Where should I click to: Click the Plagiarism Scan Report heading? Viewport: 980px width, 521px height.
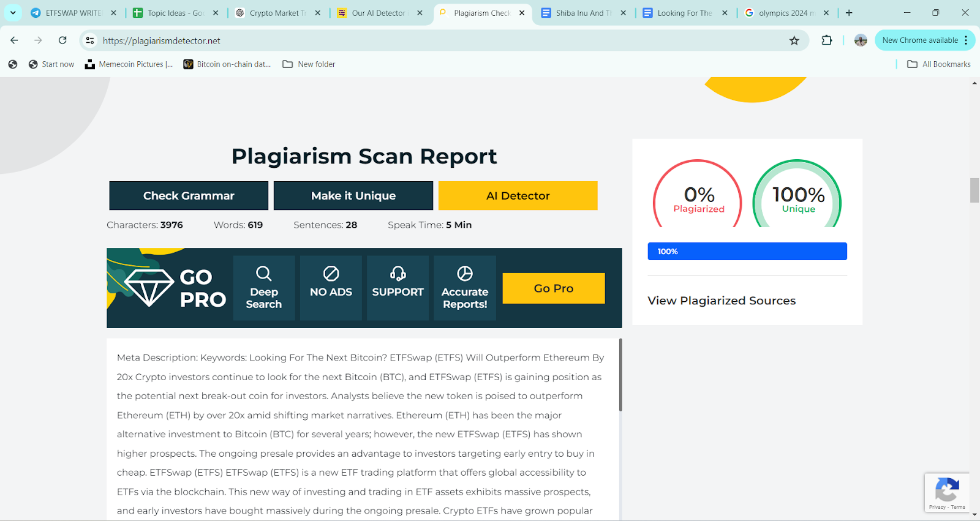364,157
